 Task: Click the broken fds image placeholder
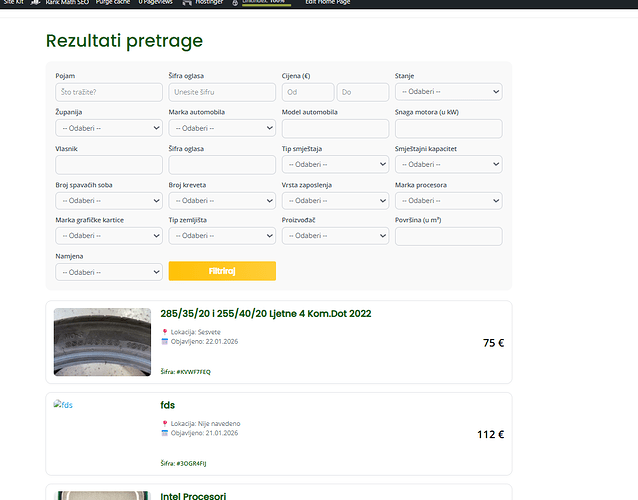pos(63,405)
